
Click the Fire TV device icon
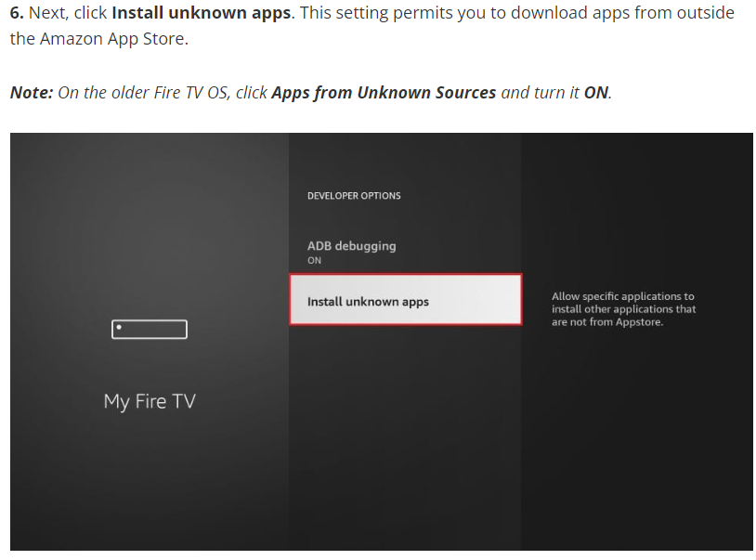click(x=150, y=330)
